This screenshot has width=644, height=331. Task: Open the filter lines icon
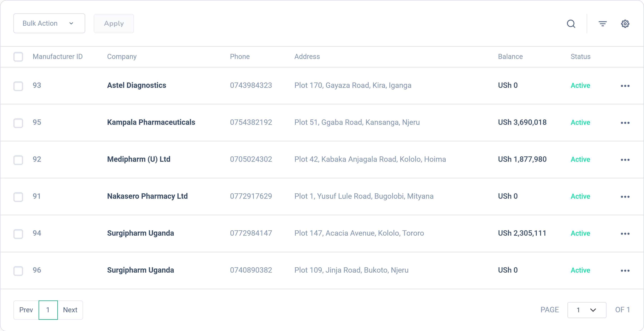(603, 24)
